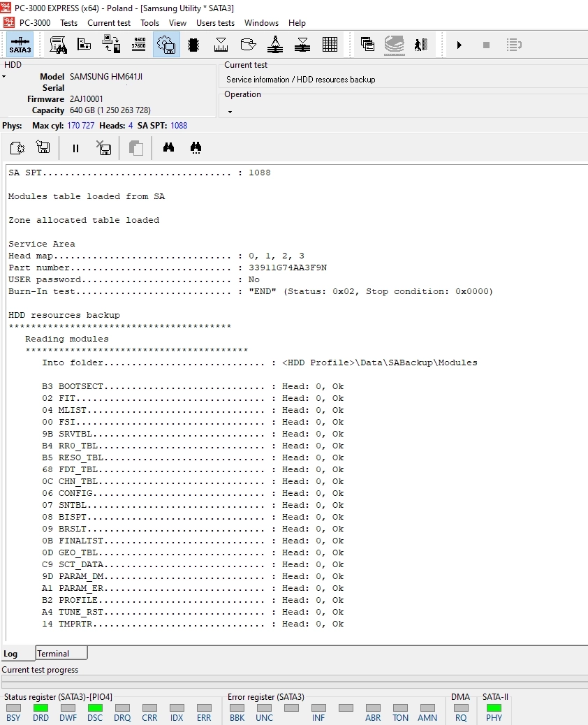
Task: Click the Burn-In test status line
Action: click(x=251, y=291)
